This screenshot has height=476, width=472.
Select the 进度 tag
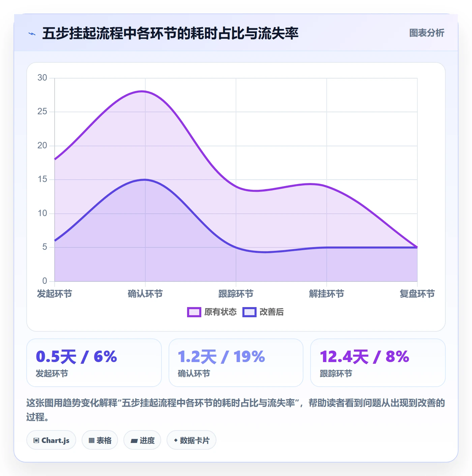click(x=142, y=440)
